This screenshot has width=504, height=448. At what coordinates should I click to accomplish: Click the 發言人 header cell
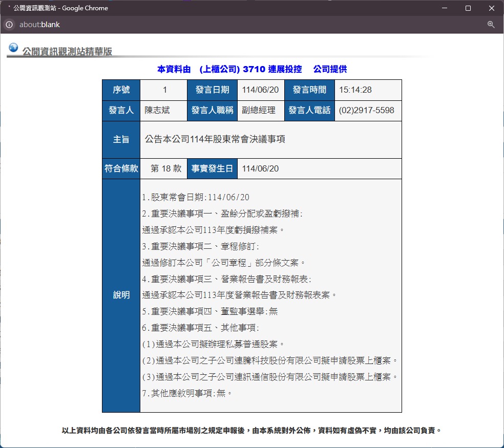[x=121, y=111]
